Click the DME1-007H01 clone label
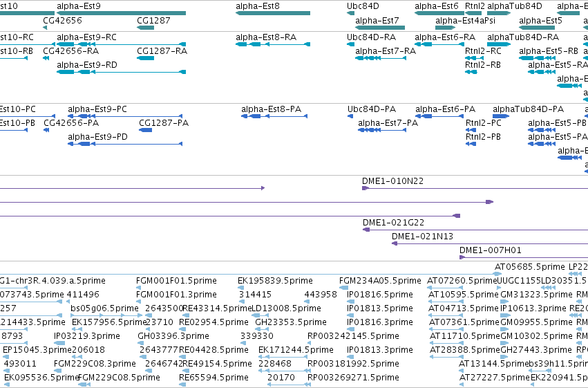The width and height of the screenshot is (588, 388). [x=490, y=250]
